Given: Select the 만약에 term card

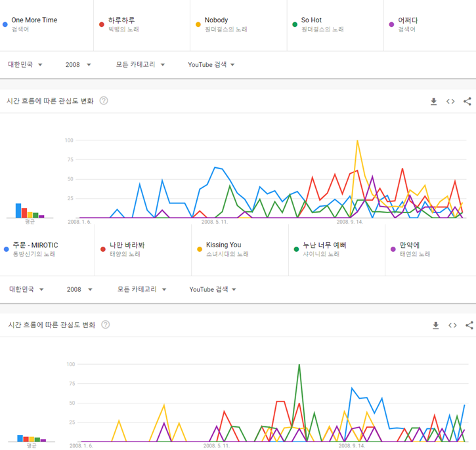Looking at the screenshot, I should pyautogui.click(x=431, y=250).
